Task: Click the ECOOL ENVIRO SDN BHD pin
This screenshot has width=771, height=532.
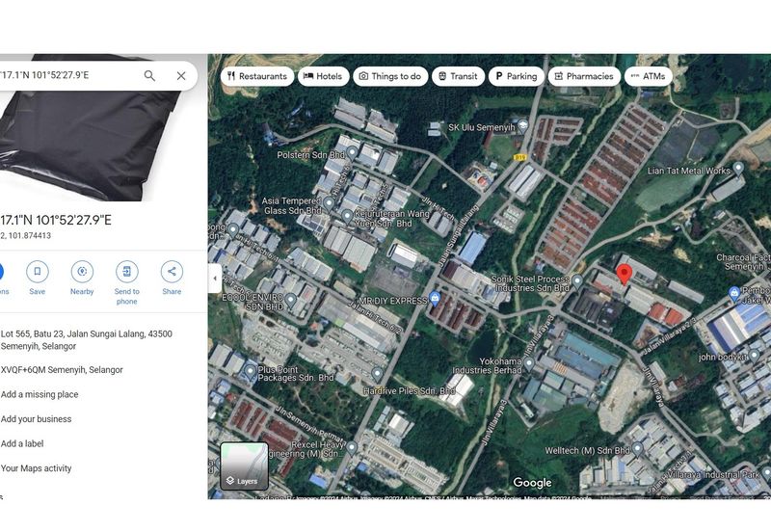Action: tap(291, 299)
